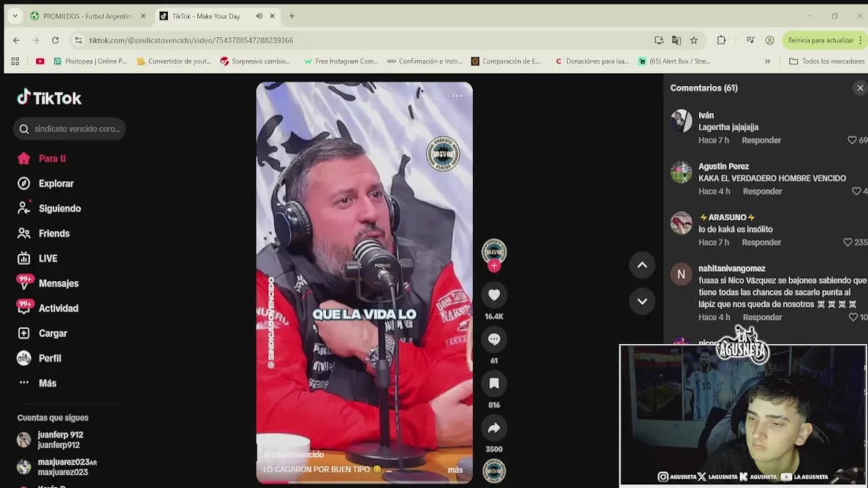Expand Más options in sidebar
Screen dimensions: 868x488
click(47, 383)
